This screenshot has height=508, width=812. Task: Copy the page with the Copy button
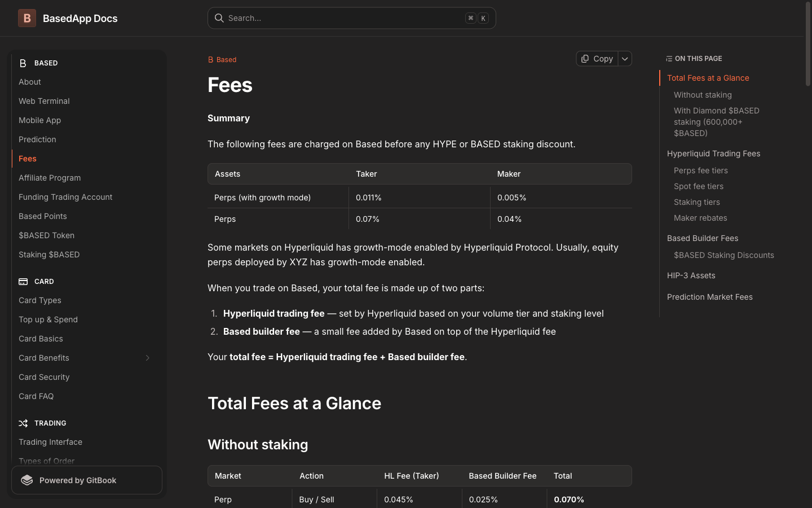click(597, 59)
